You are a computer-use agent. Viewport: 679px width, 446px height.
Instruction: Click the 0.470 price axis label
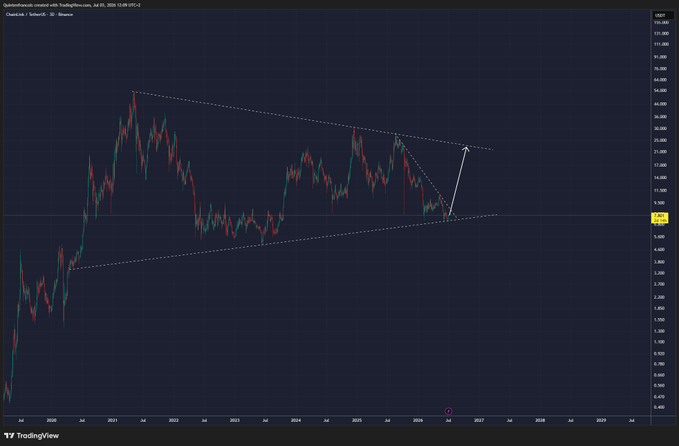pyautogui.click(x=660, y=396)
